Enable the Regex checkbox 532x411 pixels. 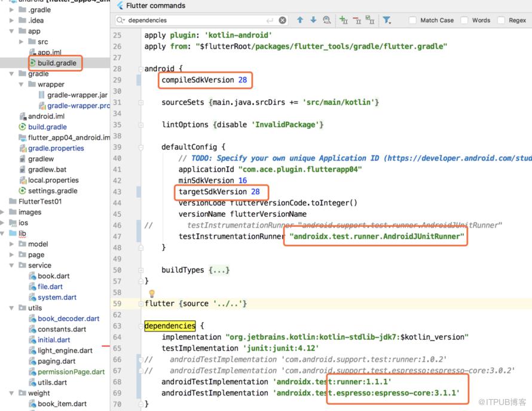(x=501, y=20)
